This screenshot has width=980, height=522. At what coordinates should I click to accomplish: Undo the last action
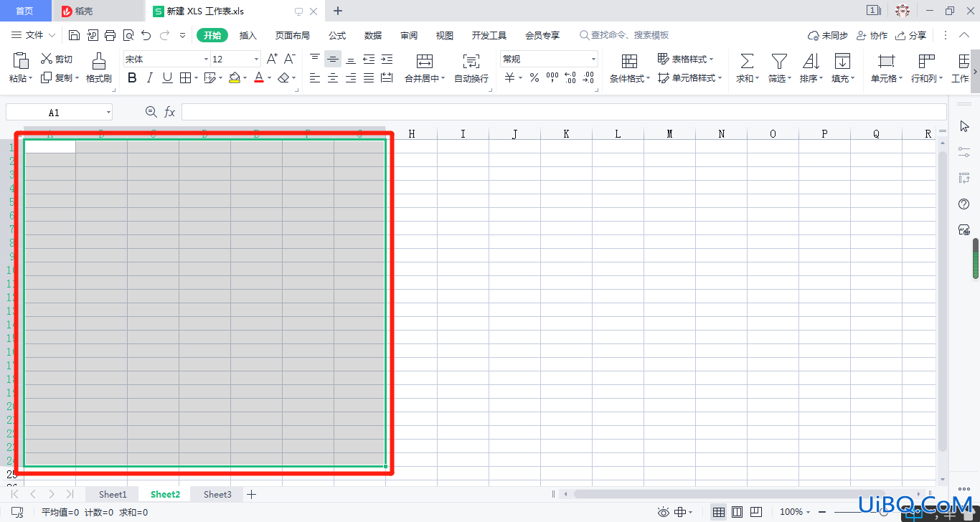click(x=146, y=35)
